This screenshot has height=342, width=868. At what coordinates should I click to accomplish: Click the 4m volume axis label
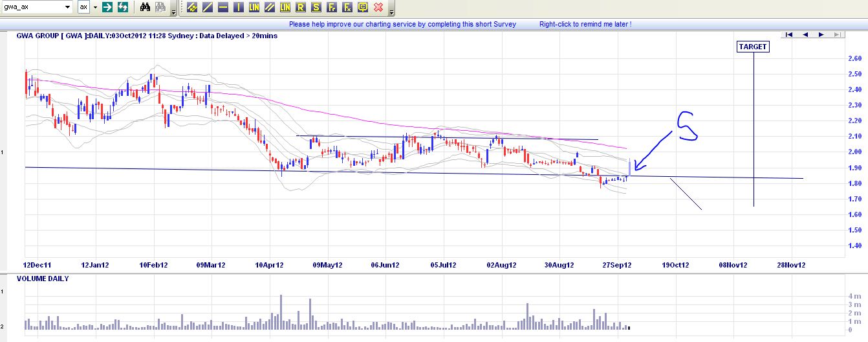pyautogui.click(x=853, y=296)
